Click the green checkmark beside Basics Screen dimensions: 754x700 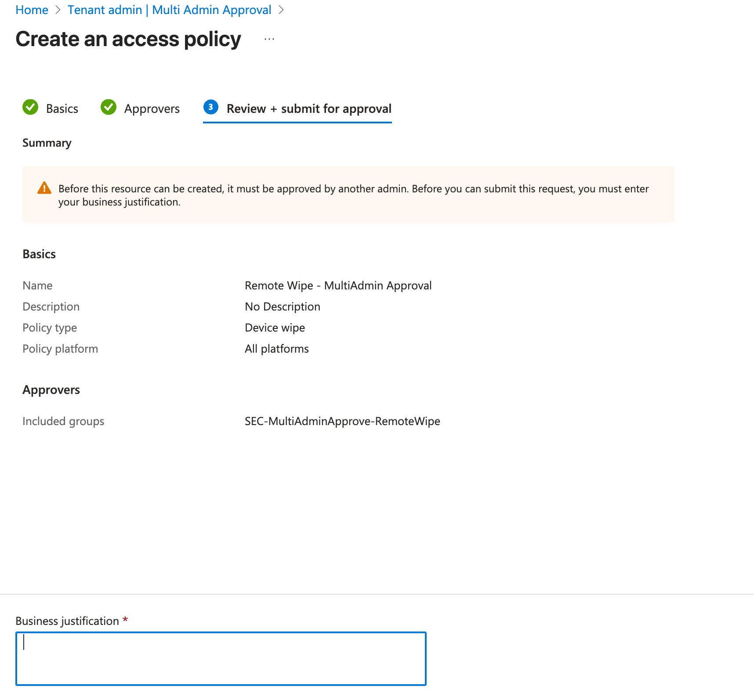click(30, 107)
